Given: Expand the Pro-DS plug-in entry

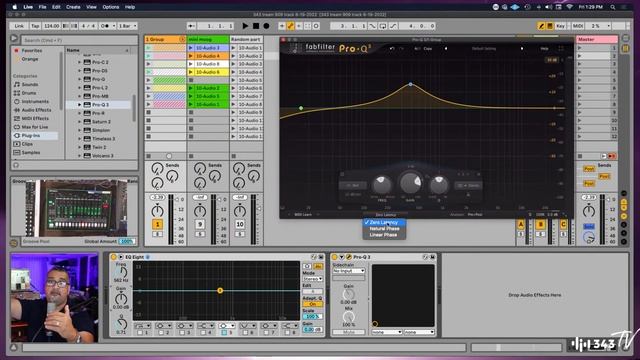Looking at the screenshot, I should click(x=80, y=71).
